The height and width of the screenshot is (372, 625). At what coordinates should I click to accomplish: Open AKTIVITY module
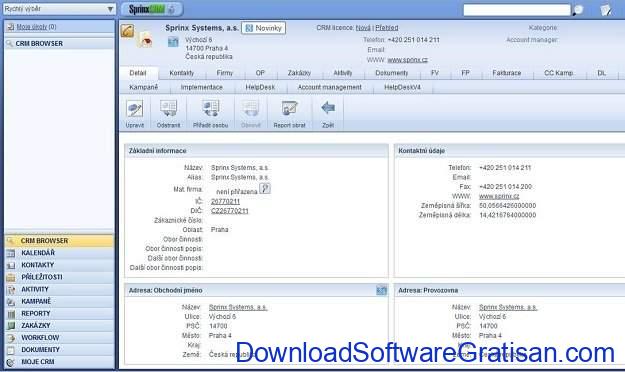pos(59,289)
